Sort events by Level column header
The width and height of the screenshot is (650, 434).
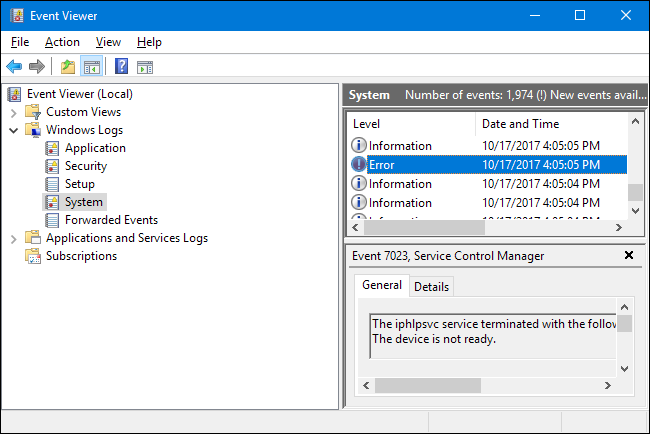click(367, 124)
